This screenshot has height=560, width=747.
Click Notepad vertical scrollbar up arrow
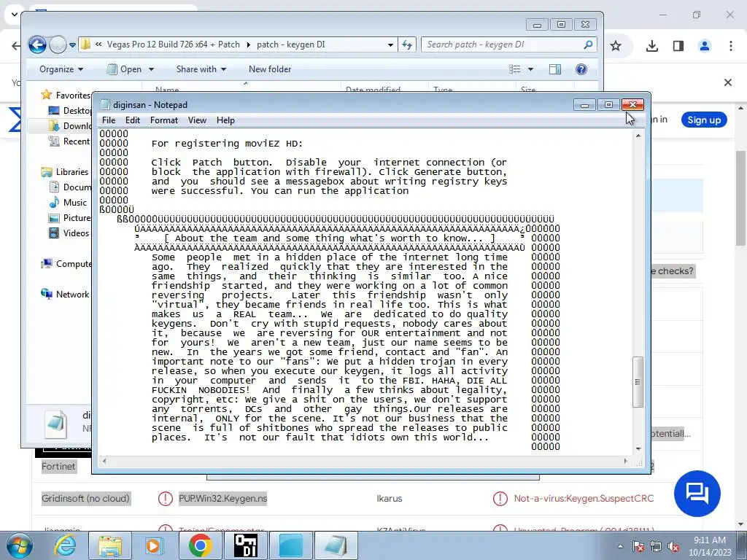(x=638, y=136)
